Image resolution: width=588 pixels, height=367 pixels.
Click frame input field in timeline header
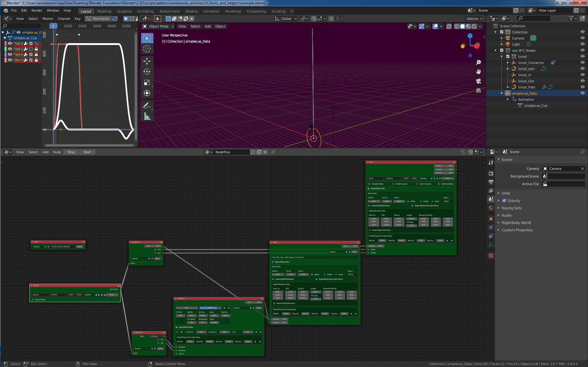pos(53,26)
